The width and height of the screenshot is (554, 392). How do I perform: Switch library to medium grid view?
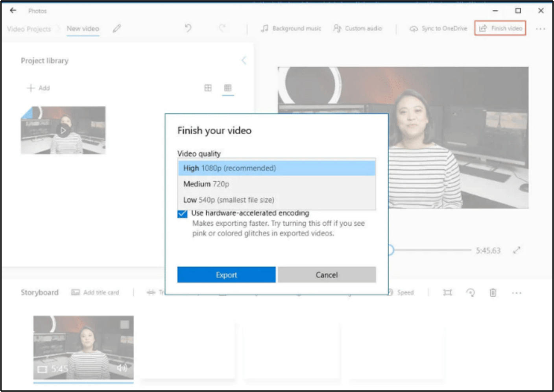208,88
